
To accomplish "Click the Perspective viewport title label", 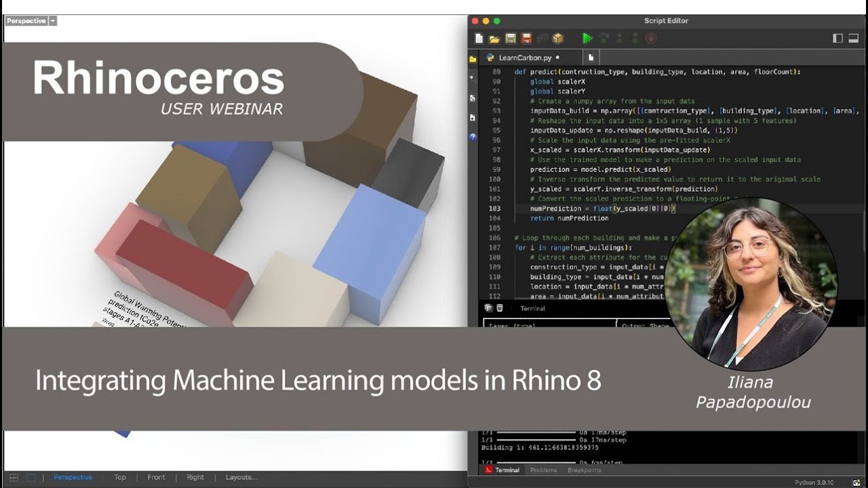I will pos(26,21).
